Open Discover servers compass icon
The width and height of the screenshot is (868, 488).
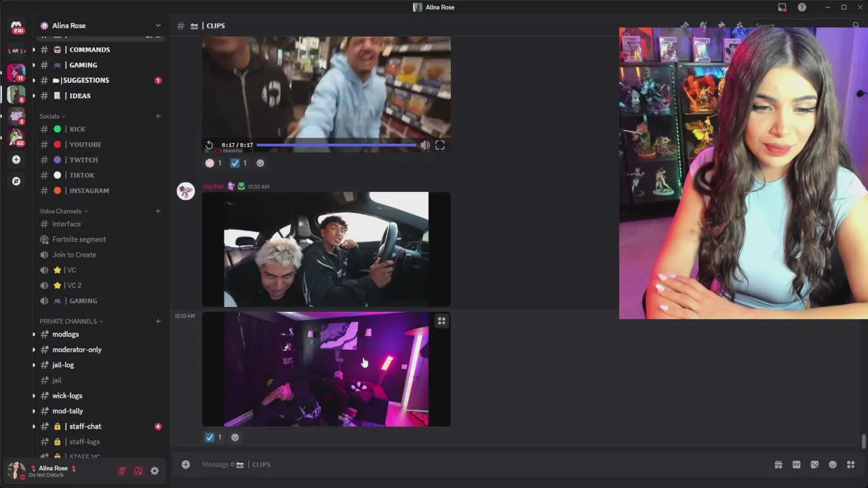[x=16, y=181]
